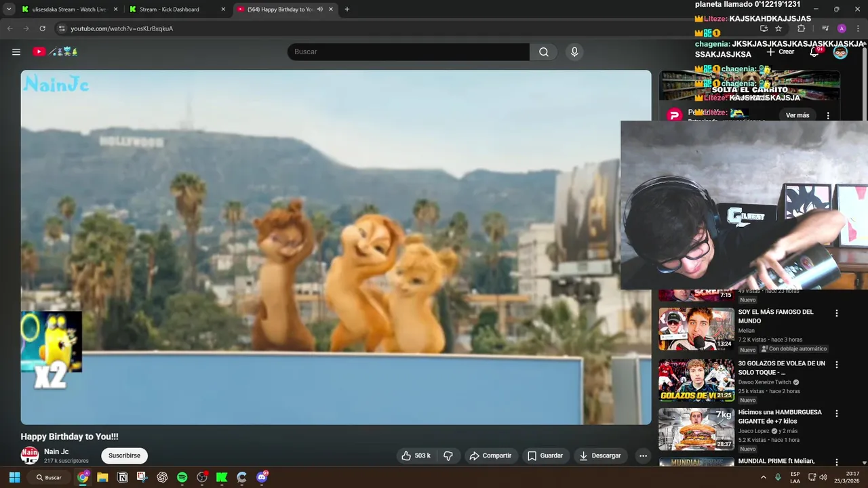The height and width of the screenshot is (488, 868).
Task: Open the Nain Jc channel avatar
Action: (x=30, y=455)
